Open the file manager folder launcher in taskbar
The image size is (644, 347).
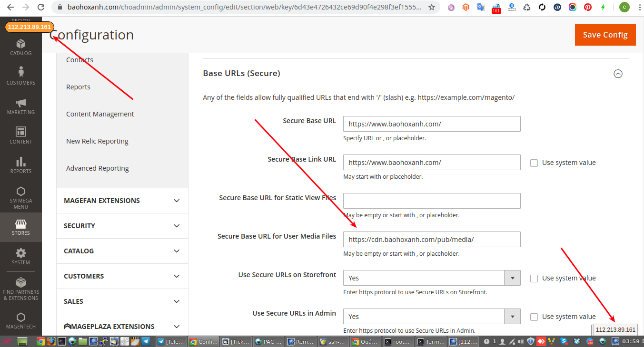click(83, 341)
